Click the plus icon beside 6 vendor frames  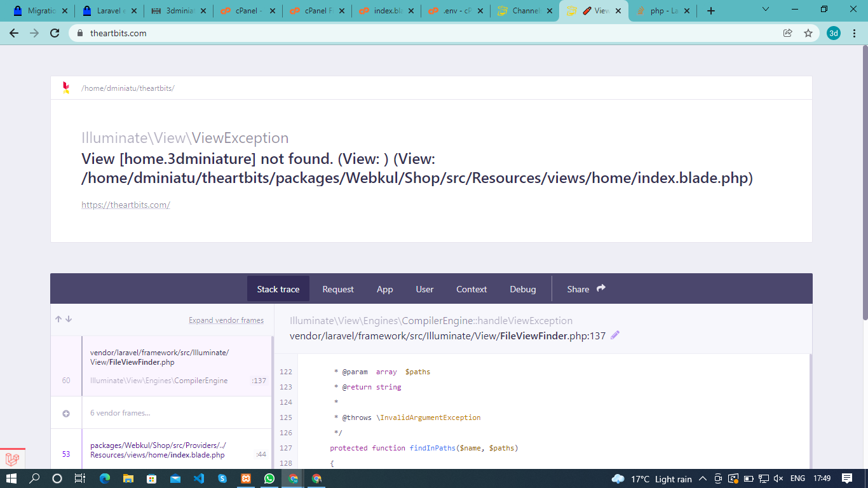66,414
